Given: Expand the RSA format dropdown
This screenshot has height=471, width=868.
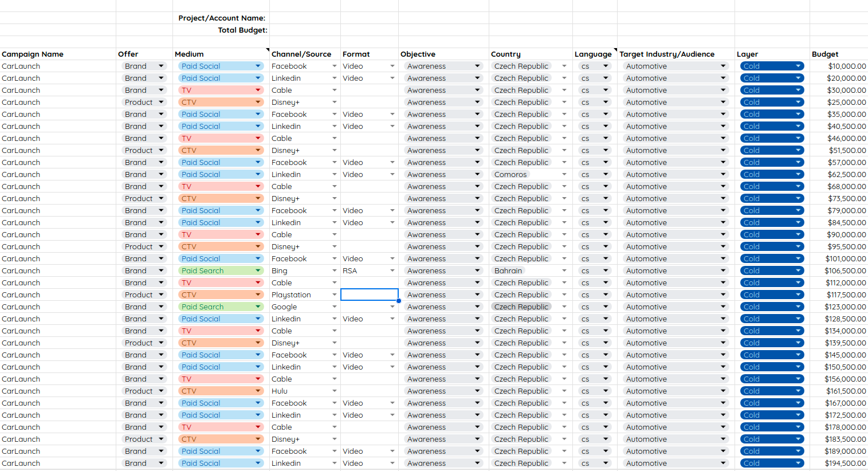Looking at the screenshot, I should pyautogui.click(x=392, y=270).
